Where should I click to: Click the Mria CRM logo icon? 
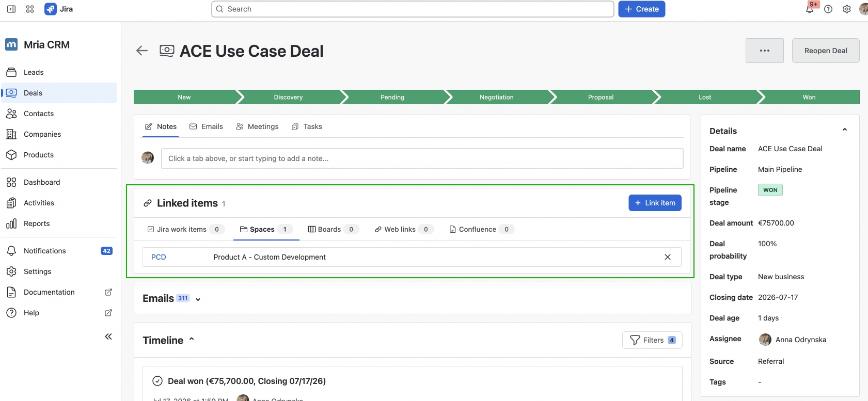(x=11, y=44)
